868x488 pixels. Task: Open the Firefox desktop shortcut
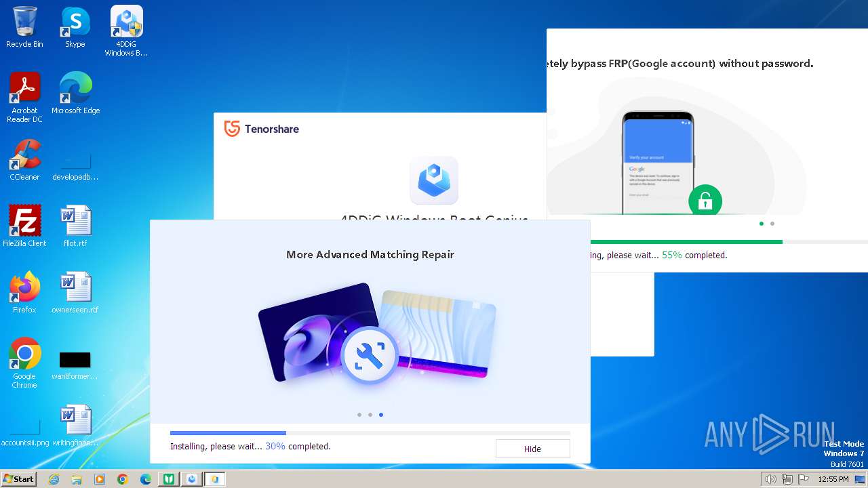point(24,292)
